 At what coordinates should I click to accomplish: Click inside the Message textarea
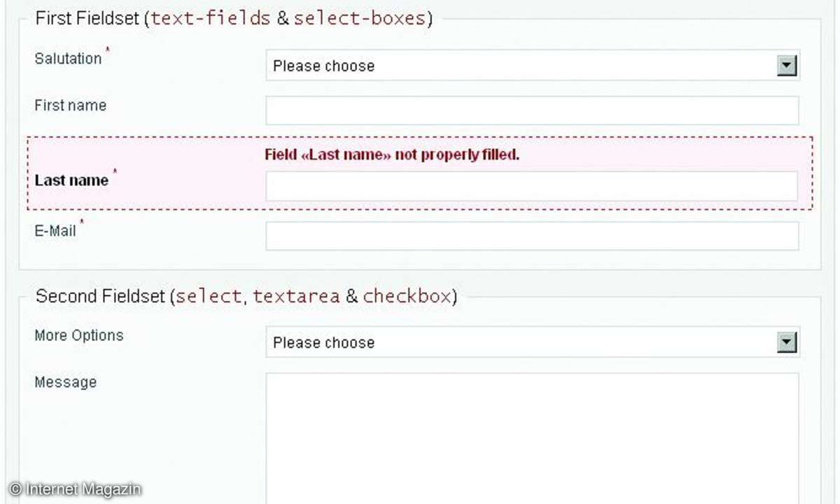532,438
